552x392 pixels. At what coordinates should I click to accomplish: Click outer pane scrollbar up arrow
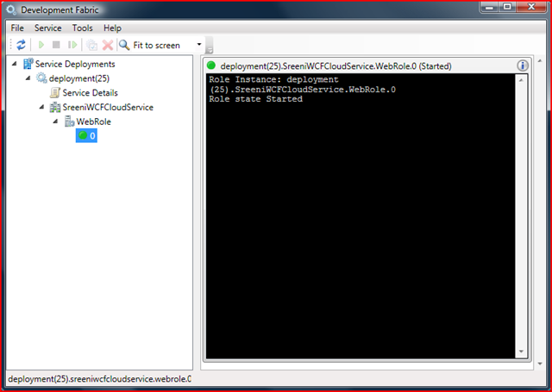click(x=540, y=61)
